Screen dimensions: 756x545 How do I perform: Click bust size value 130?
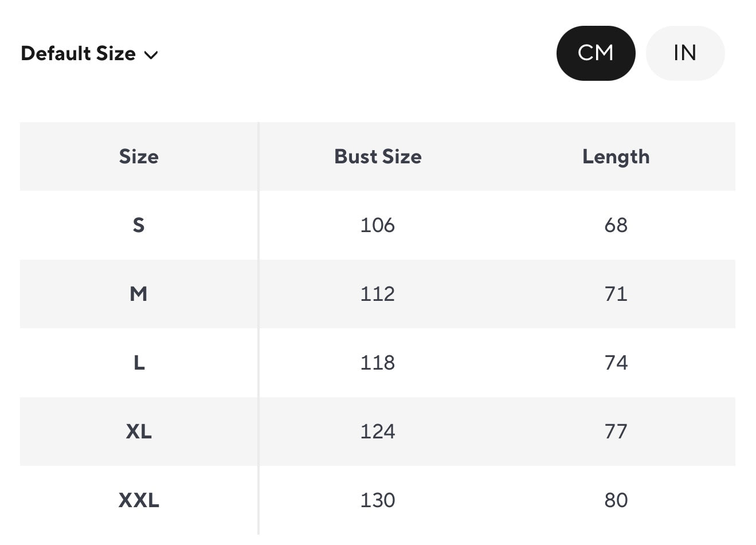click(x=378, y=500)
